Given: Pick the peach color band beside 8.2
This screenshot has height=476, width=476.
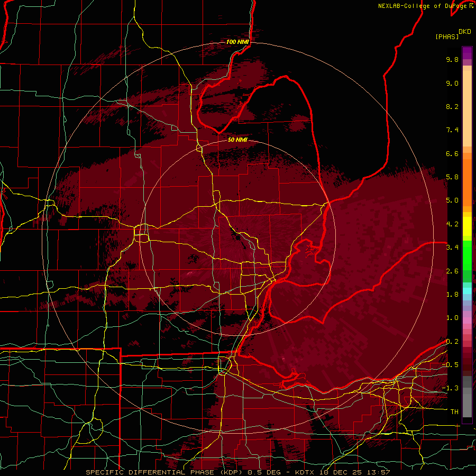Looking at the screenshot, I should point(467,108).
